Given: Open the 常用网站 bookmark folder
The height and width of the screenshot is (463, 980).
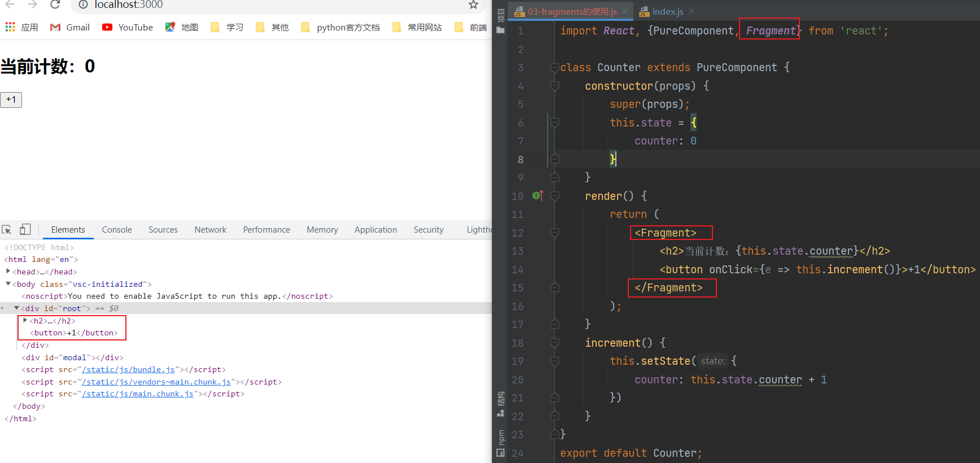Looking at the screenshot, I should click(417, 27).
